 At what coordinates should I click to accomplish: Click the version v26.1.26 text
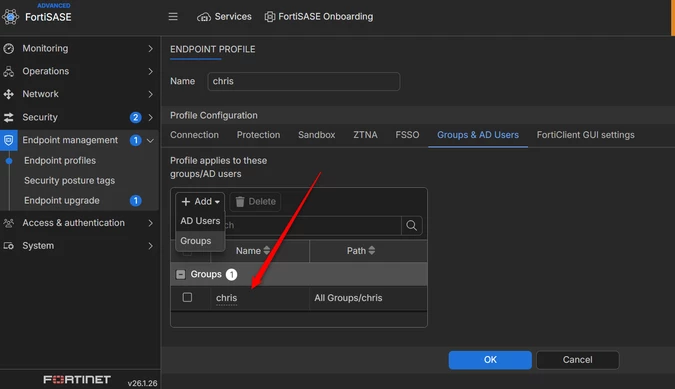tap(142, 383)
